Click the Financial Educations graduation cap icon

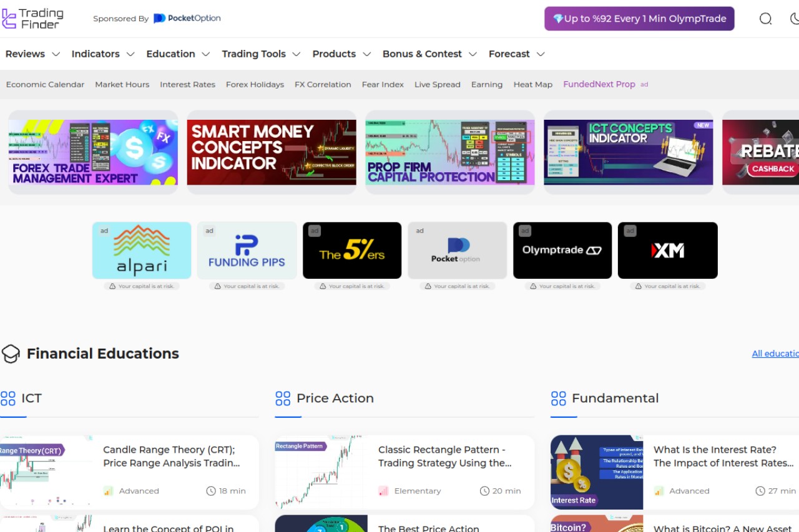tap(11, 354)
